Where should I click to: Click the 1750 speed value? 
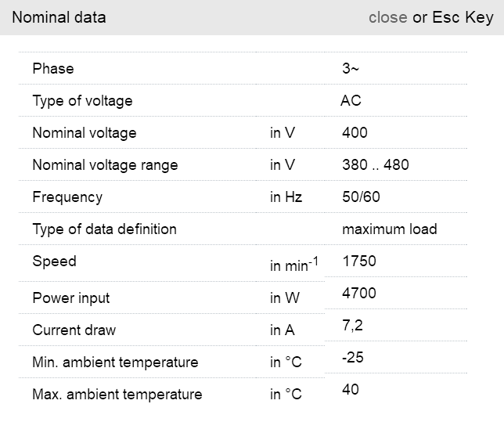click(x=359, y=261)
